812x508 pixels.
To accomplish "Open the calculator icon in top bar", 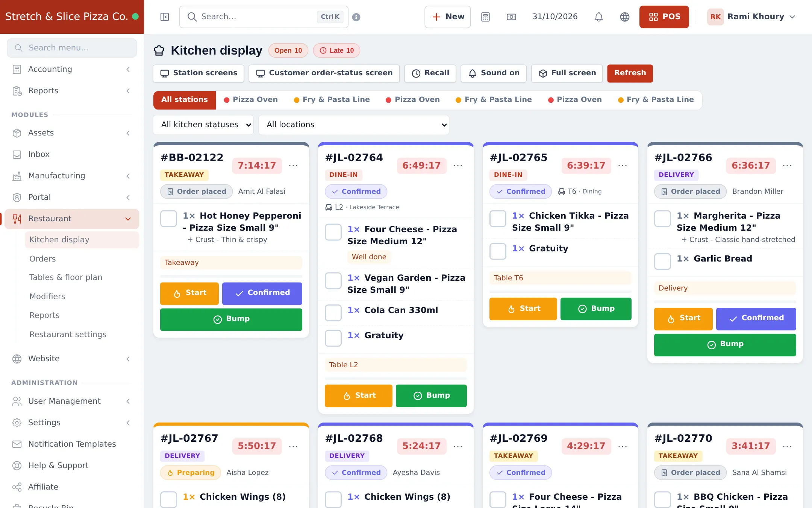I will pyautogui.click(x=485, y=17).
